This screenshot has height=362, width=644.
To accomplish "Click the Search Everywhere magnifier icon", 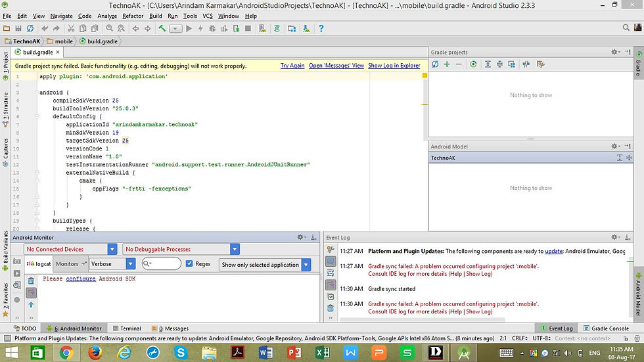I will [x=626, y=28].
